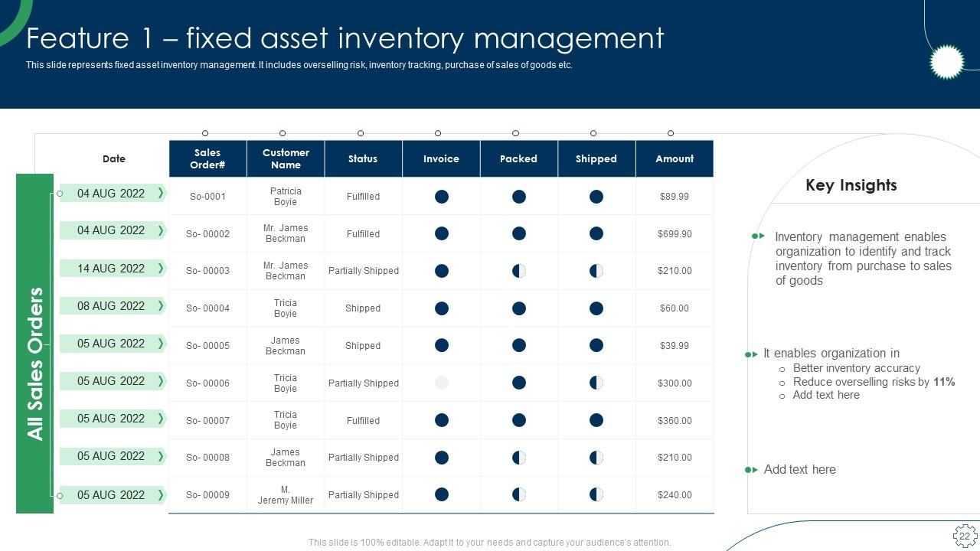Click the white starburst icon in header
The width and height of the screenshot is (980, 551).
click(x=946, y=62)
